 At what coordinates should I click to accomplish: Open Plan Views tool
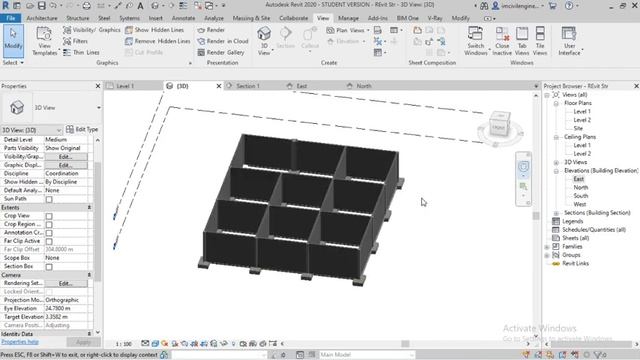pos(347,30)
